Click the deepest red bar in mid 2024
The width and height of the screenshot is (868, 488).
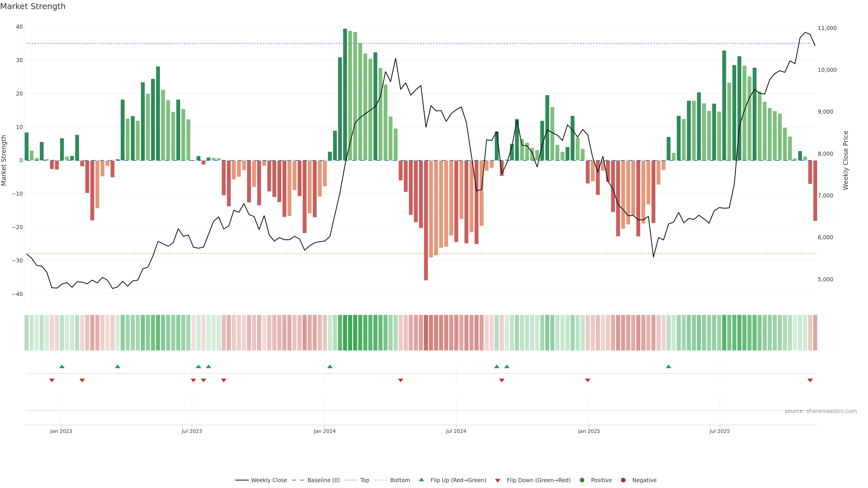(x=426, y=220)
